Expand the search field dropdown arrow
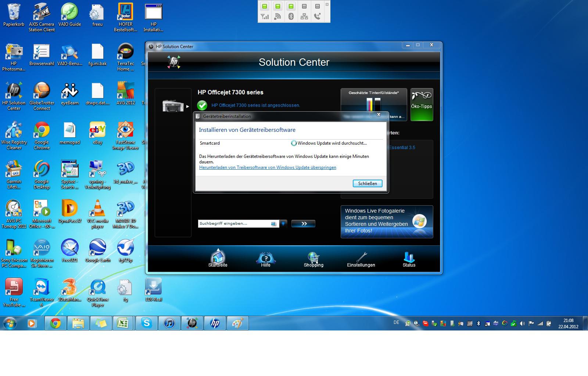The width and height of the screenshot is (588, 376). point(283,224)
